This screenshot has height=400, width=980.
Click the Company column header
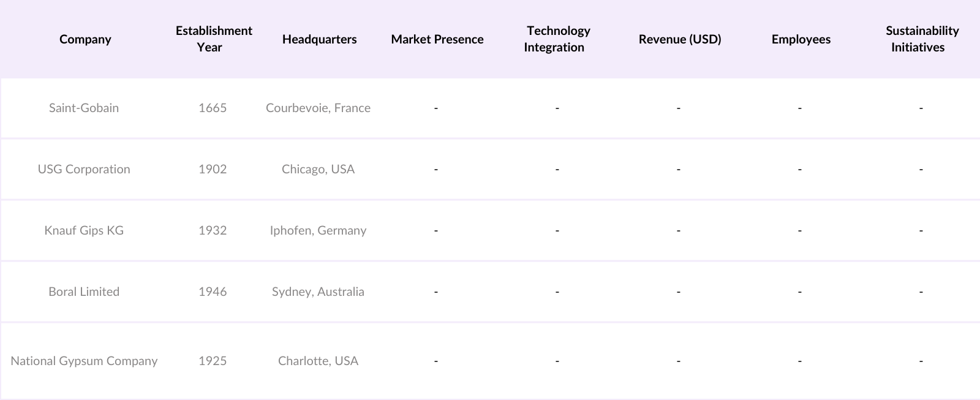point(85,39)
